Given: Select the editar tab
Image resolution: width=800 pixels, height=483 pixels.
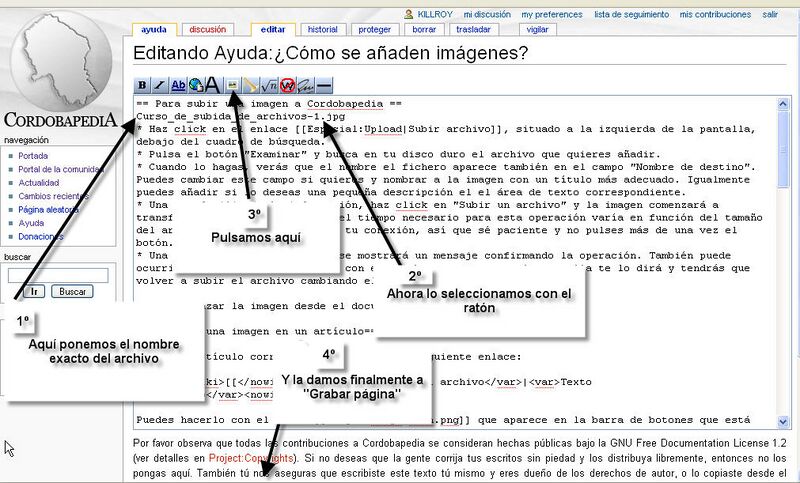Looking at the screenshot, I should point(273,30).
